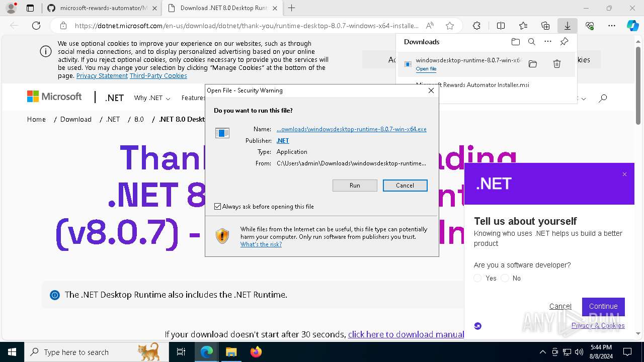Click the browser address bar URL
Screen dimensions: 644x362
pyautogui.click(x=247, y=26)
